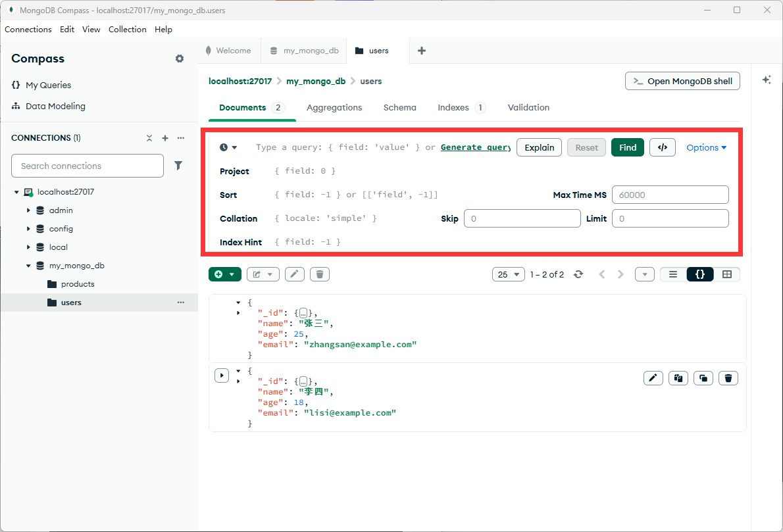This screenshot has height=532, width=783.
Task: Open the Connections menu
Action: pos(28,30)
